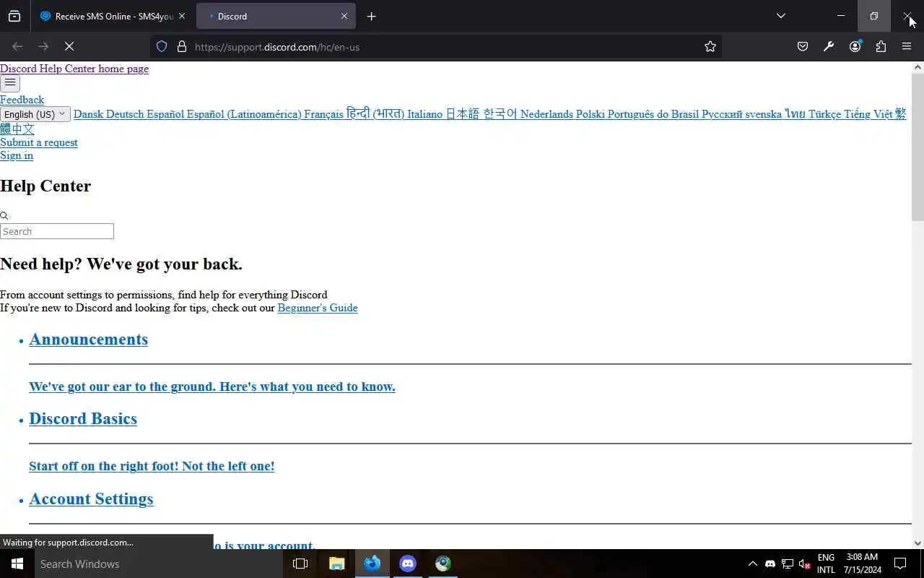924x578 pixels.
Task: Bookmark this page with the star icon
Action: pyautogui.click(x=710, y=46)
